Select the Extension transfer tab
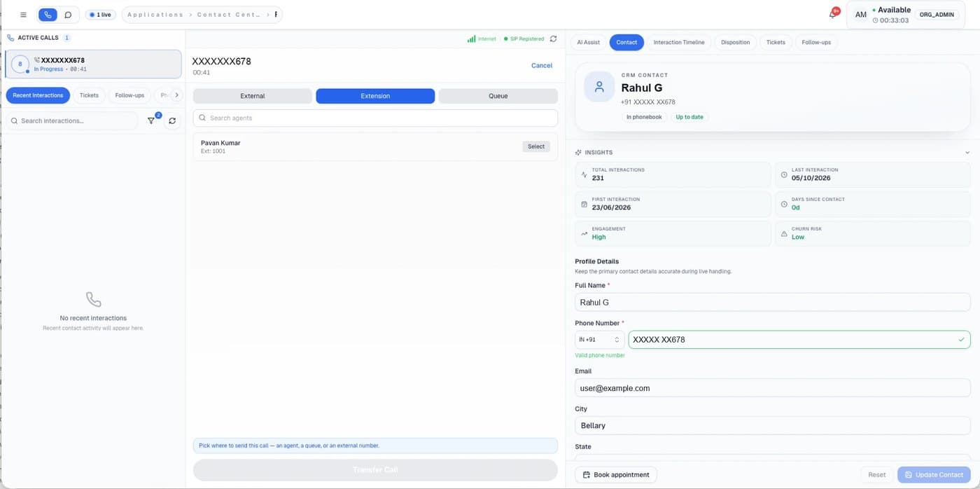The height and width of the screenshot is (489, 980). click(375, 96)
